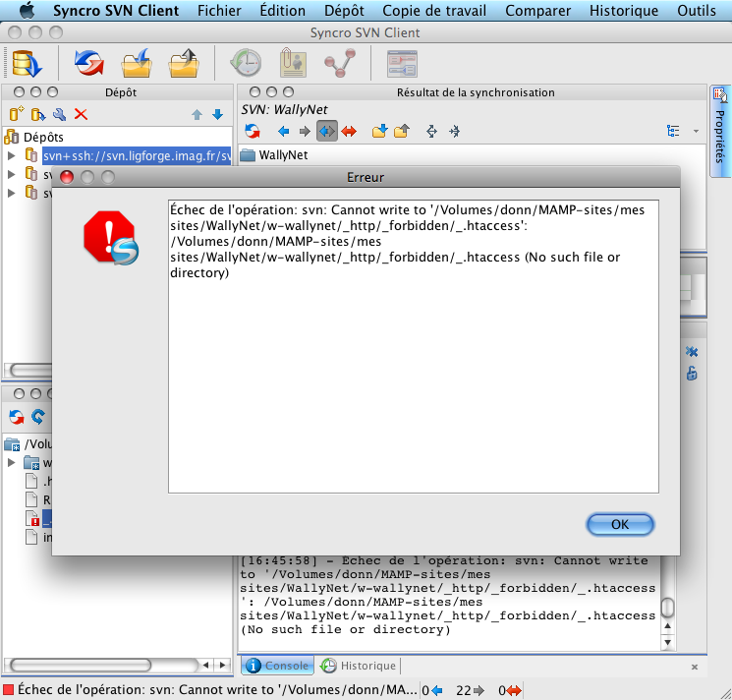Select the svn+ssh://svn.ligforge.imag.fr repository
732x700 pixels.
point(137,155)
